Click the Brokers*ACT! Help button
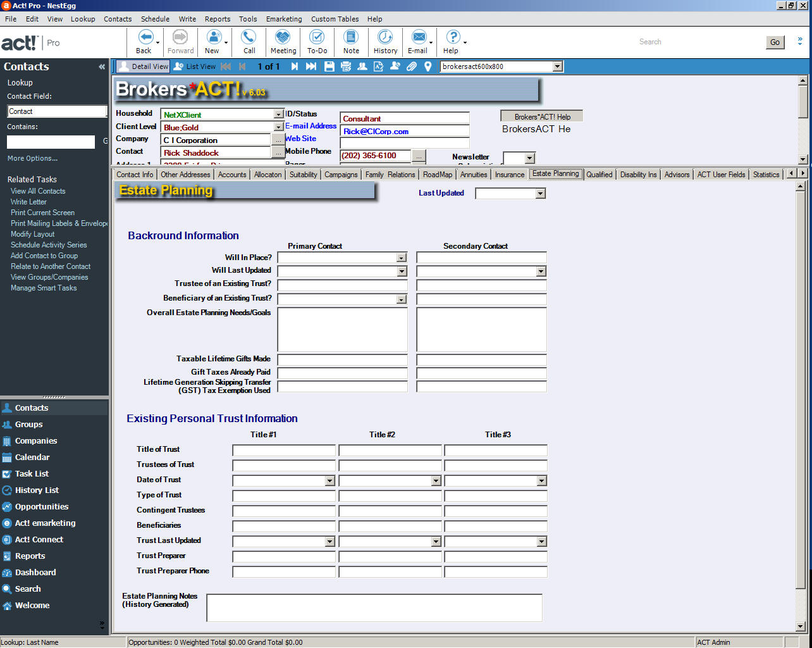The height and width of the screenshot is (648, 812). 542,116
